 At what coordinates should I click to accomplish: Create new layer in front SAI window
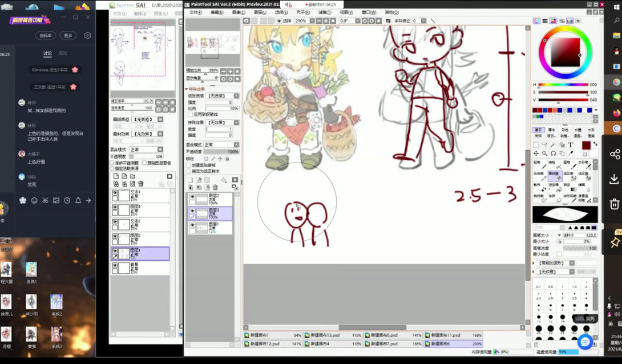tap(191, 180)
